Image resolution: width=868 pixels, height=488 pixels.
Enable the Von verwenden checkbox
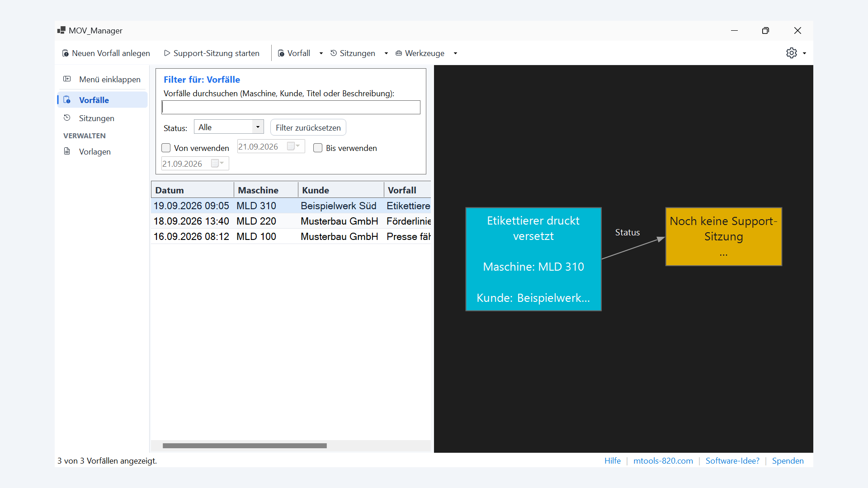[166, 148]
